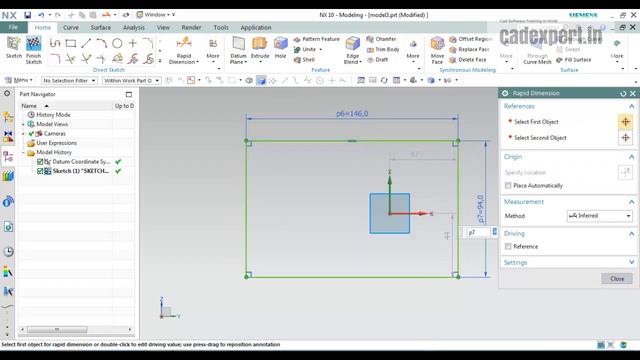The height and width of the screenshot is (360, 640).
Task: Click the Close button in dialog
Action: tap(617, 279)
